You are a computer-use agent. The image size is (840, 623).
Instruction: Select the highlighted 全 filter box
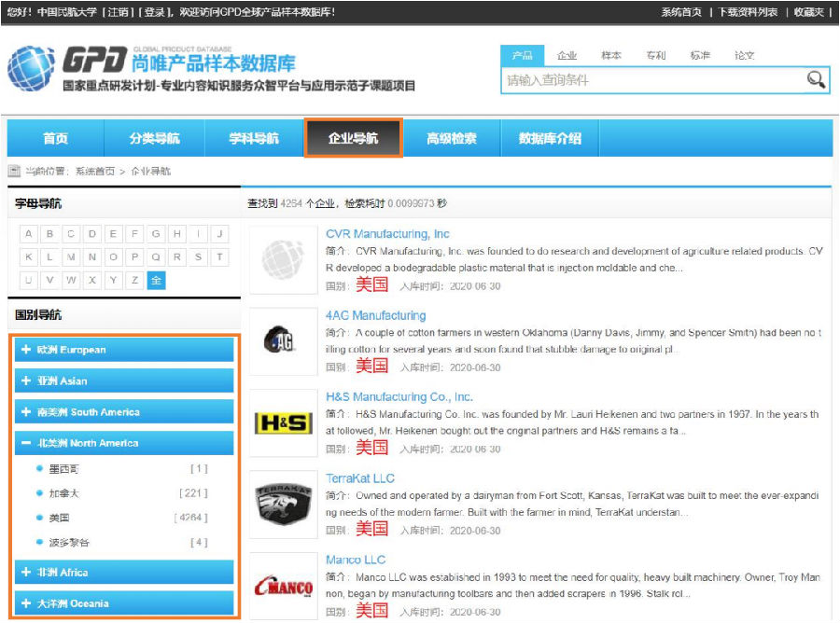click(156, 280)
